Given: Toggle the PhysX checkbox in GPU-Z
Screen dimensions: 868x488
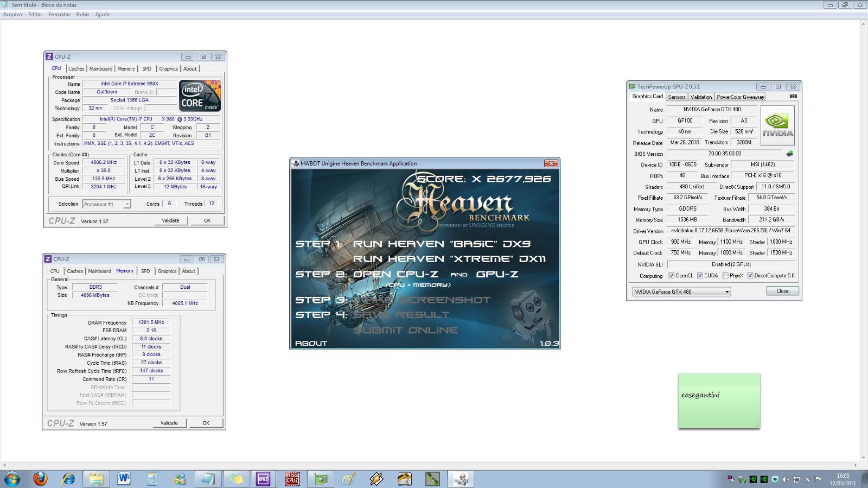Looking at the screenshot, I should pos(725,275).
